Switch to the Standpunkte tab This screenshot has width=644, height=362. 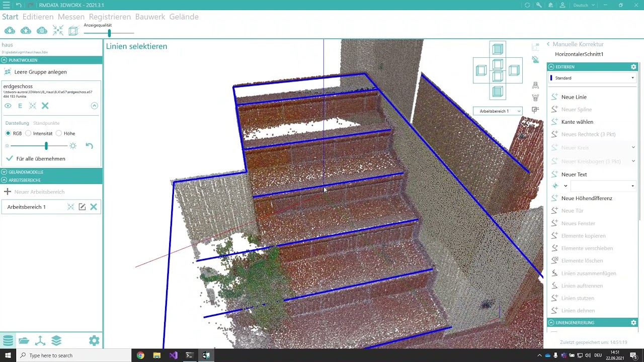tap(46, 123)
